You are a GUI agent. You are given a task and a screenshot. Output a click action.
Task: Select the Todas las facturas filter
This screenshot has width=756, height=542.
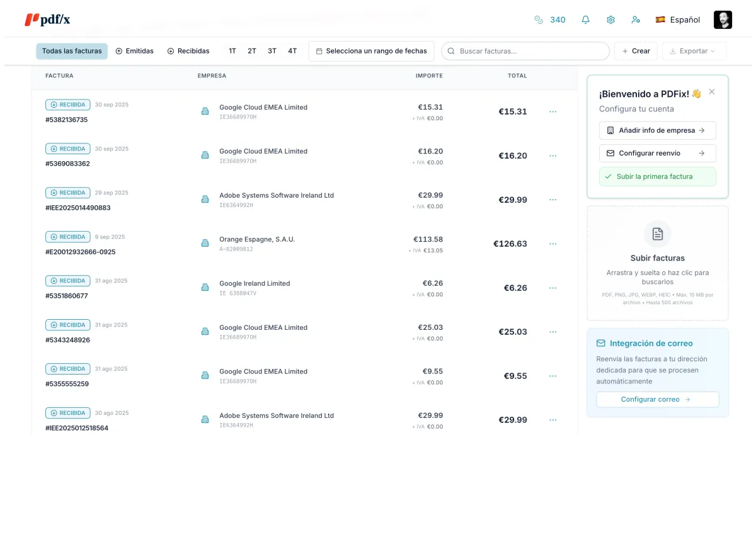pyautogui.click(x=72, y=51)
